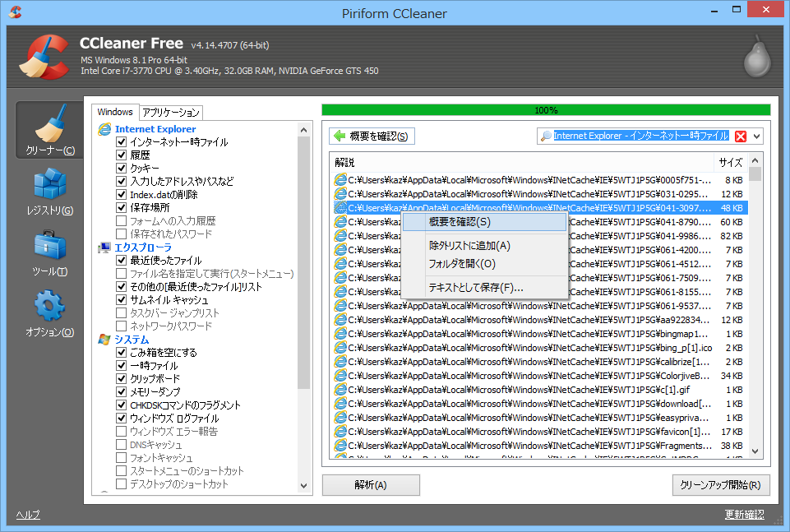790x532 pixels.
Task: Uncheck インターネット一時ファイル checkbox
Action: [121, 142]
